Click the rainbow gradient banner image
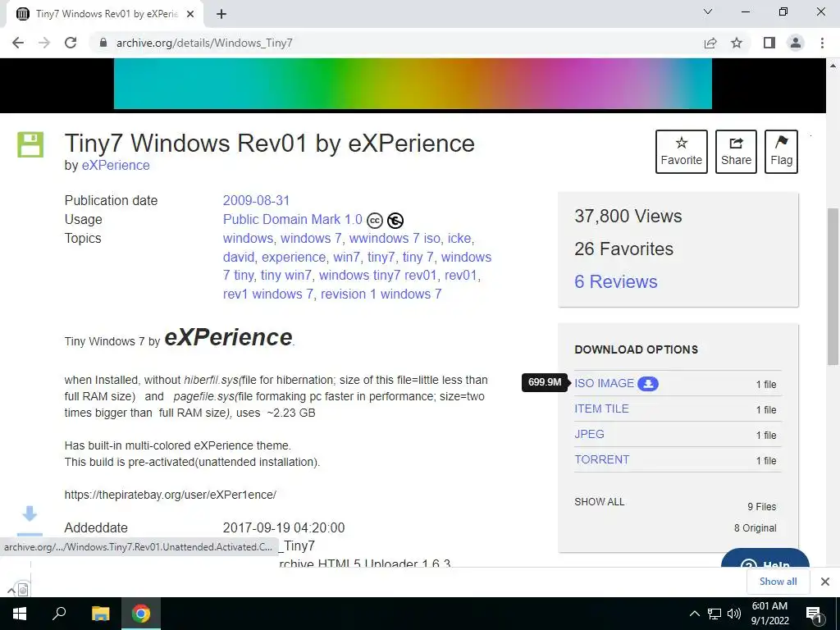This screenshot has height=630, width=840. tap(413, 84)
